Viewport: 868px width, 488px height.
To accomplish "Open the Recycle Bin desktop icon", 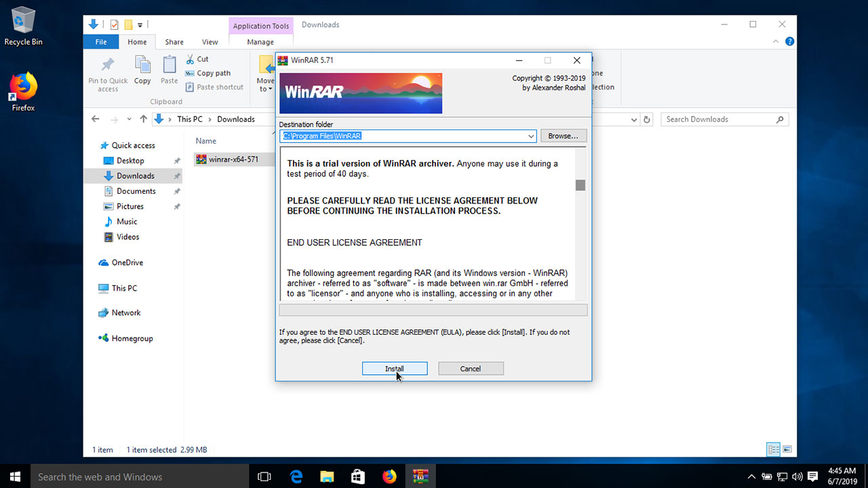I will coord(23,26).
